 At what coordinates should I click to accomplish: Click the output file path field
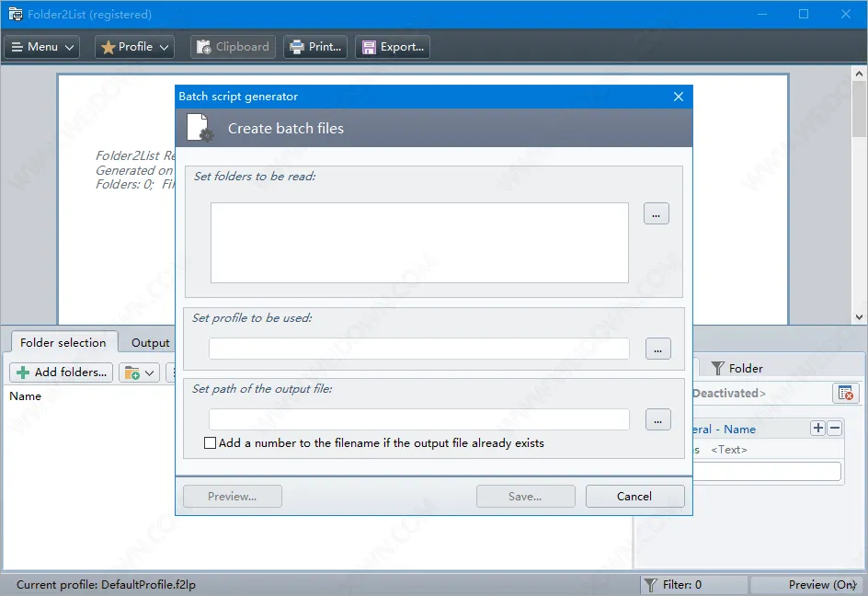[x=419, y=419]
